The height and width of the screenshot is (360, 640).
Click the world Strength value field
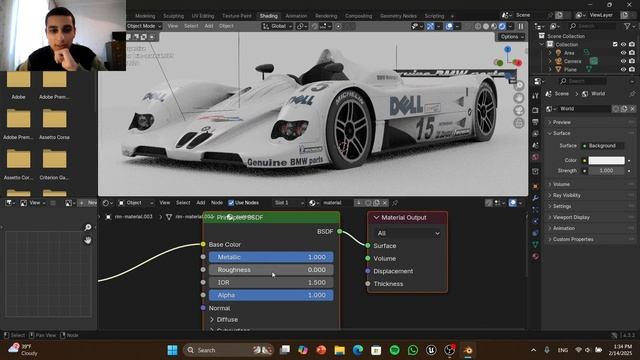coord(607,171)
